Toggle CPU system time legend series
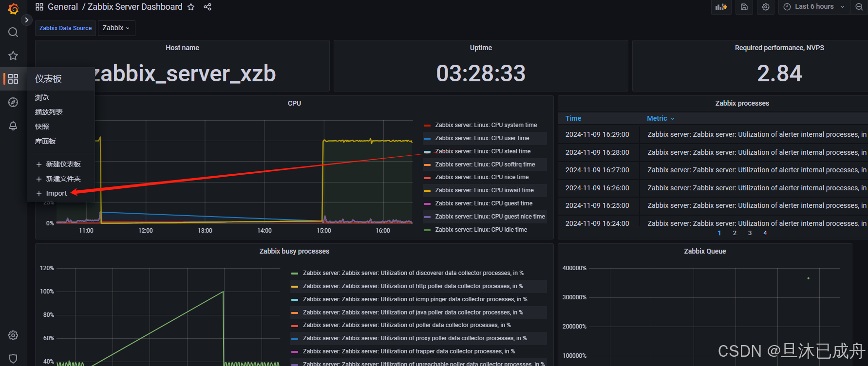The image size is (868, 366). [x=486, y=125]
